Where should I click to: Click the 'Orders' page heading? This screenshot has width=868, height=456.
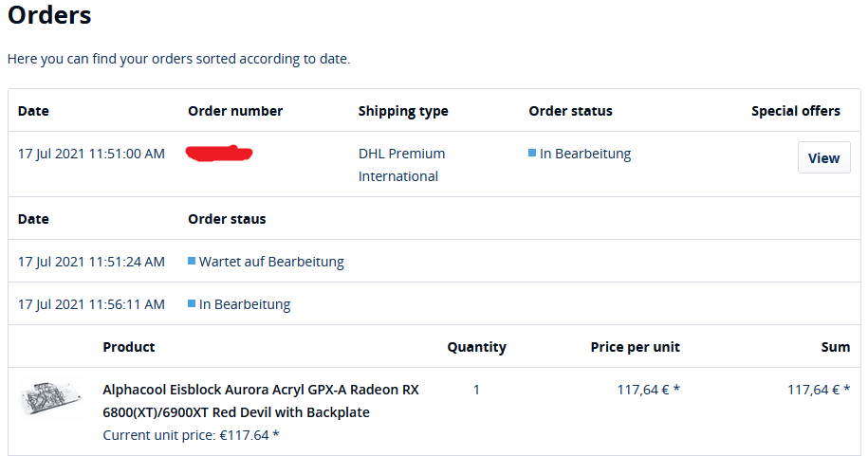[49, 16]
